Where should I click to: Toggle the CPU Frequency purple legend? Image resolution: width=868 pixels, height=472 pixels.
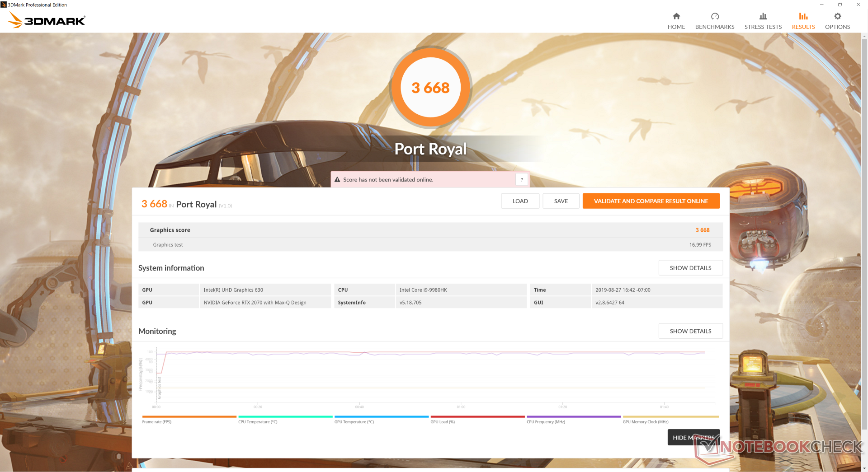click(574, 419)
